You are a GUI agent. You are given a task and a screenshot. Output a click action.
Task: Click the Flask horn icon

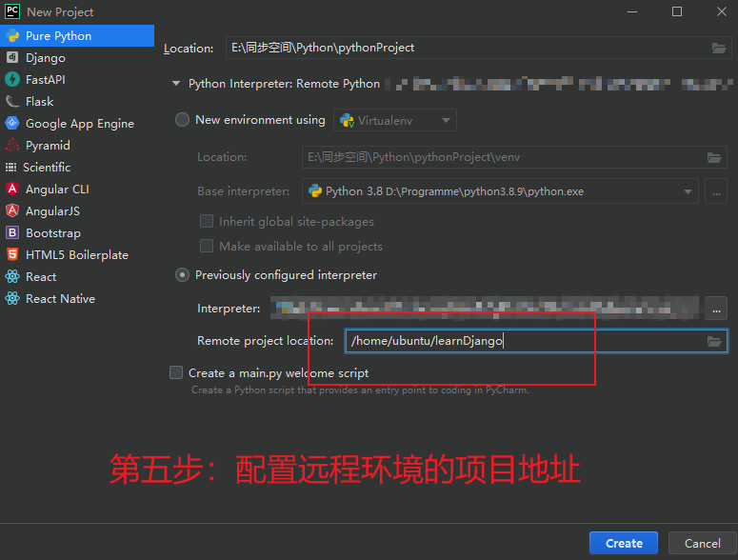[12, 101]
